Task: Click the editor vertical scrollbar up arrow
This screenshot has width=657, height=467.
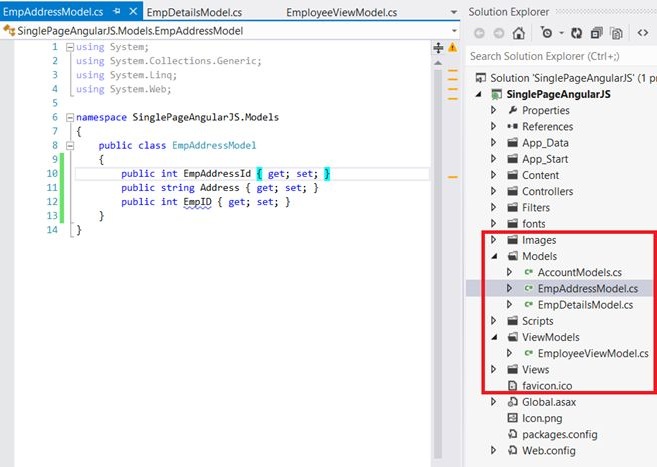Action: [x=438, y=63]
